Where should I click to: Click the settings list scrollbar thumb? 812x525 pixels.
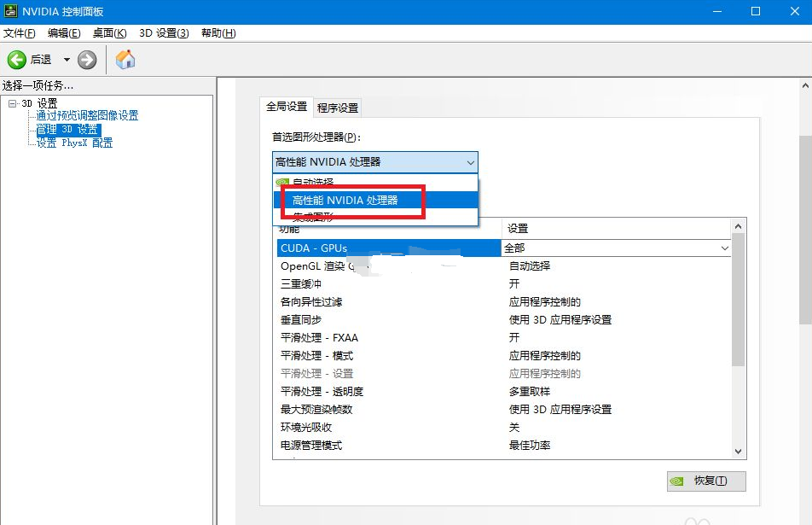coord(739,300)
